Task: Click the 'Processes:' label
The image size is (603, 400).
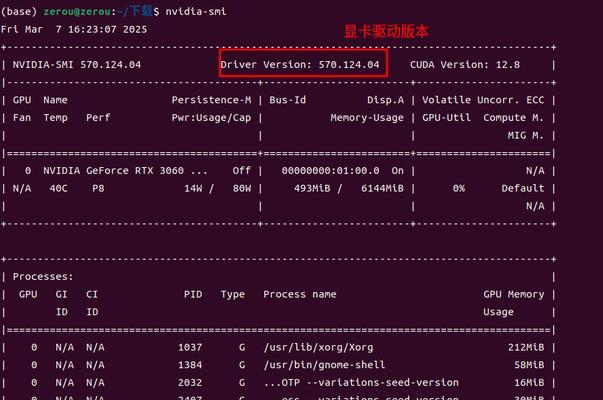Action: coord(43,277)
